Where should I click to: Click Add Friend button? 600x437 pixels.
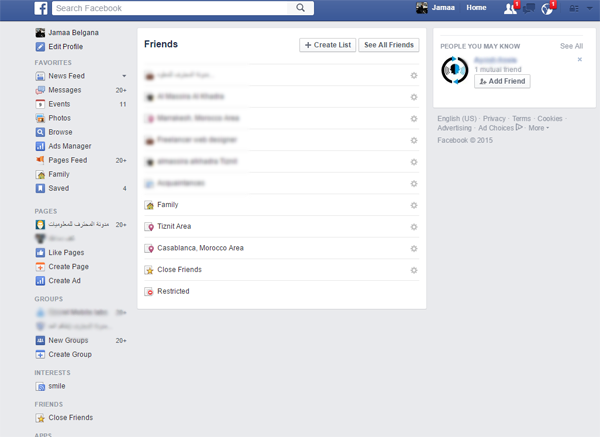click(502, 81)
